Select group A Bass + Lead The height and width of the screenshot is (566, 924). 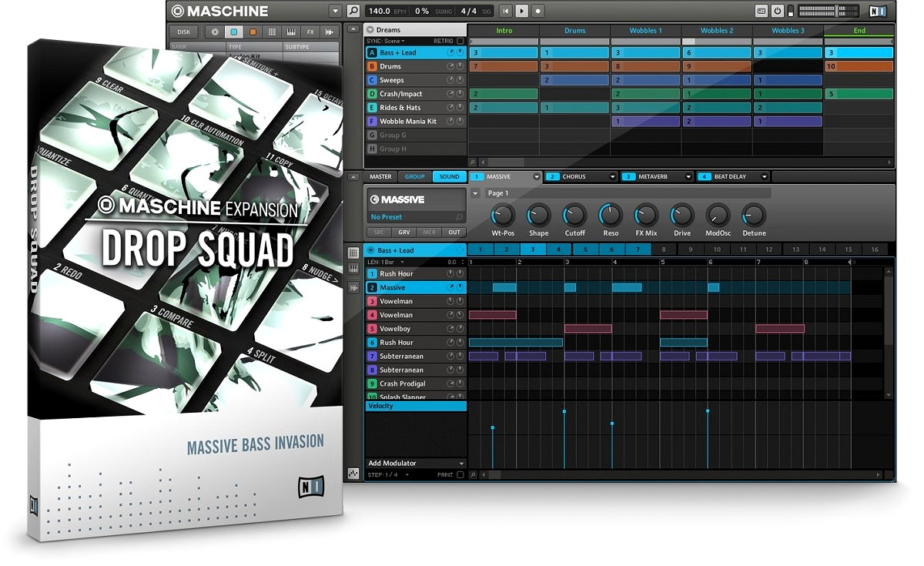coord(416,52)
